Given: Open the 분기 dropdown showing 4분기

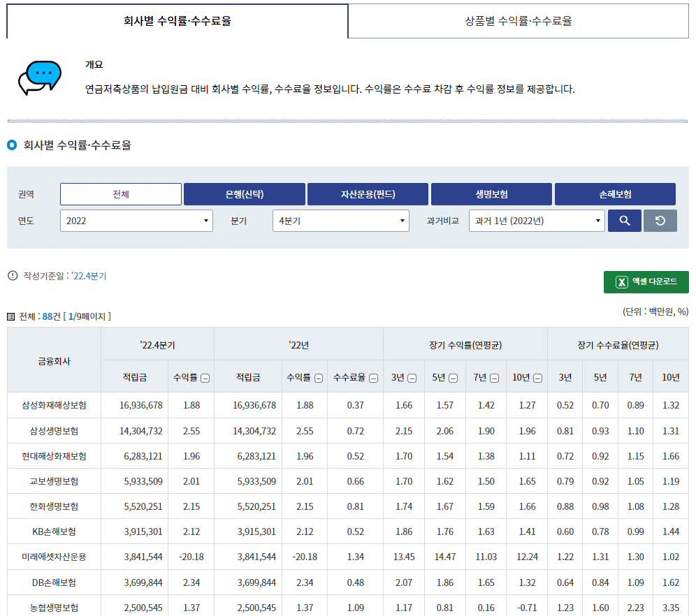Looking at the screenshot, I should coord(340,220).
